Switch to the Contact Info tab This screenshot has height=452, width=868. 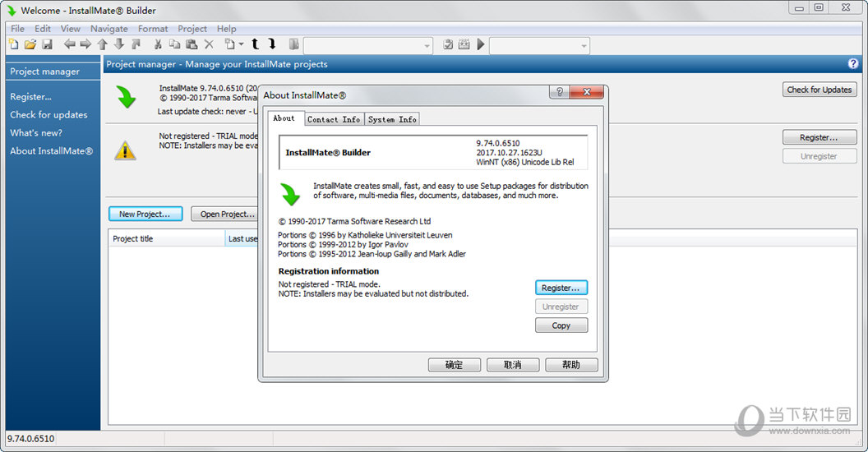334,119
